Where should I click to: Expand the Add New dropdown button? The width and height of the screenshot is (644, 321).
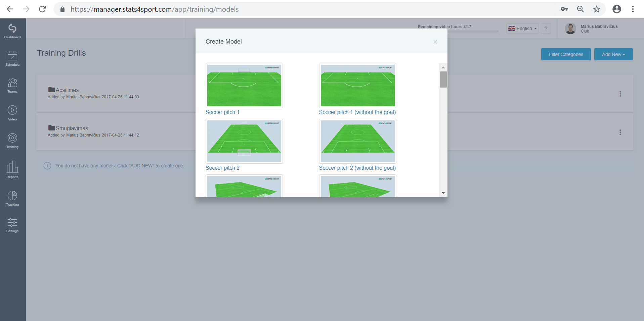pos(613,54)
